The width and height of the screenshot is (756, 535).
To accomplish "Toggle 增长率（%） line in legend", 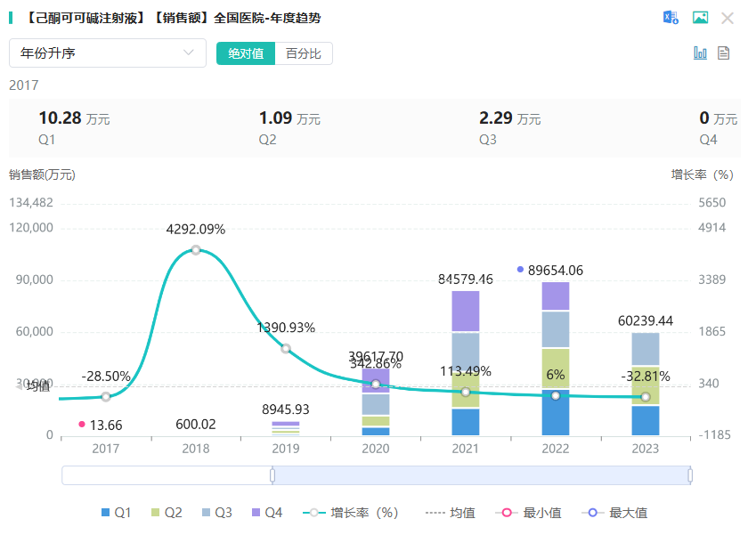I will 351,513.
